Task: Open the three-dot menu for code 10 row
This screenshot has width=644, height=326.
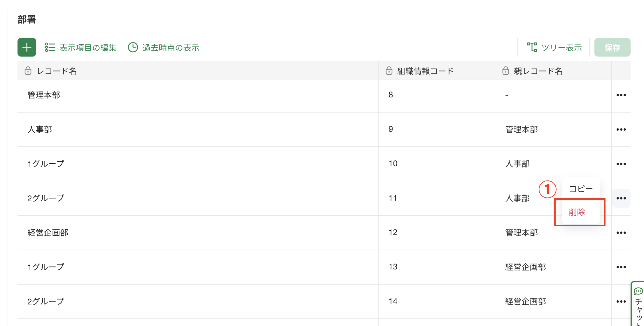Action: [x=621, y=164]
